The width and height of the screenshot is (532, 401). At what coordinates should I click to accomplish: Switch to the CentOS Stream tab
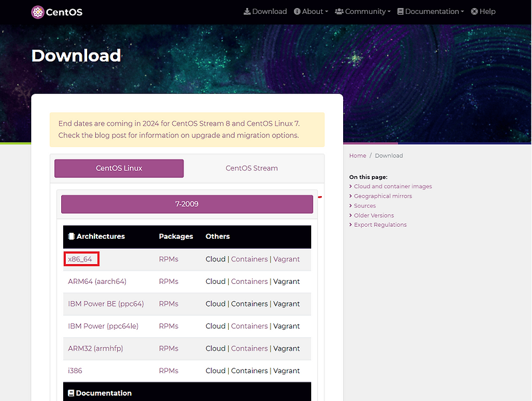point(252,168)
